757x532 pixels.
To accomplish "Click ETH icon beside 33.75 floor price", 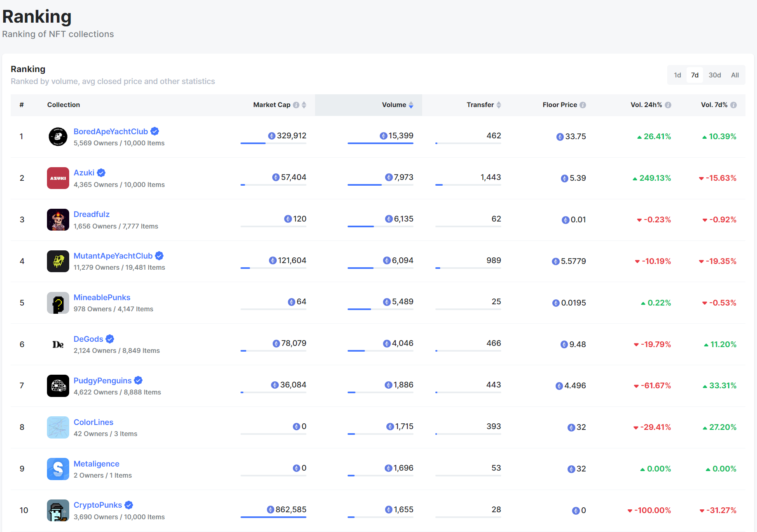I will point(560,137).
